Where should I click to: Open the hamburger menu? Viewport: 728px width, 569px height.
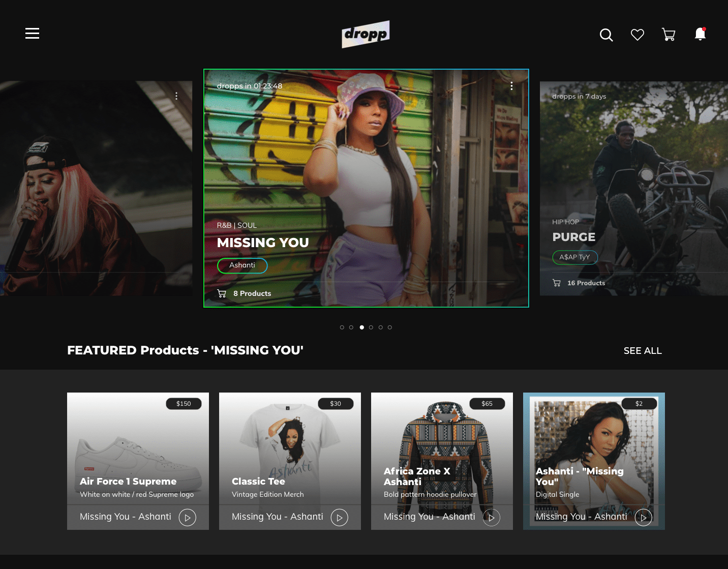click(x=32, y=34)
